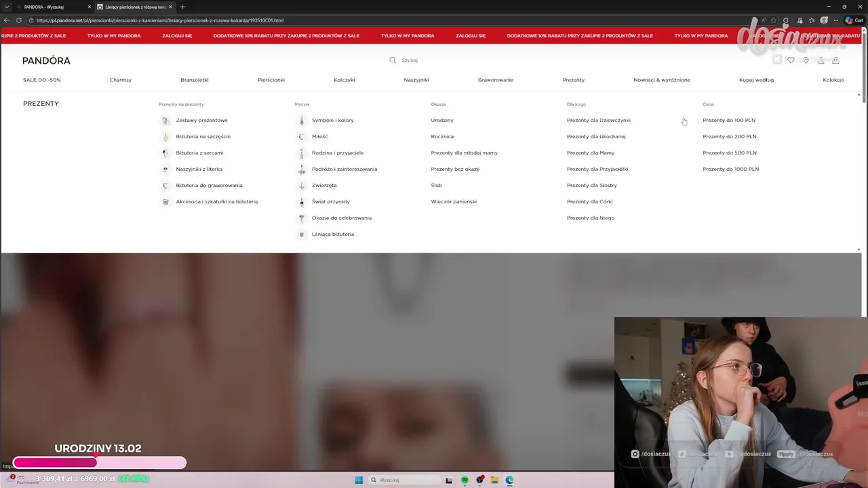This screenshot has width=868, height=488.
Task: Open the SALE DO -50% menu
Action: [42, 80]
